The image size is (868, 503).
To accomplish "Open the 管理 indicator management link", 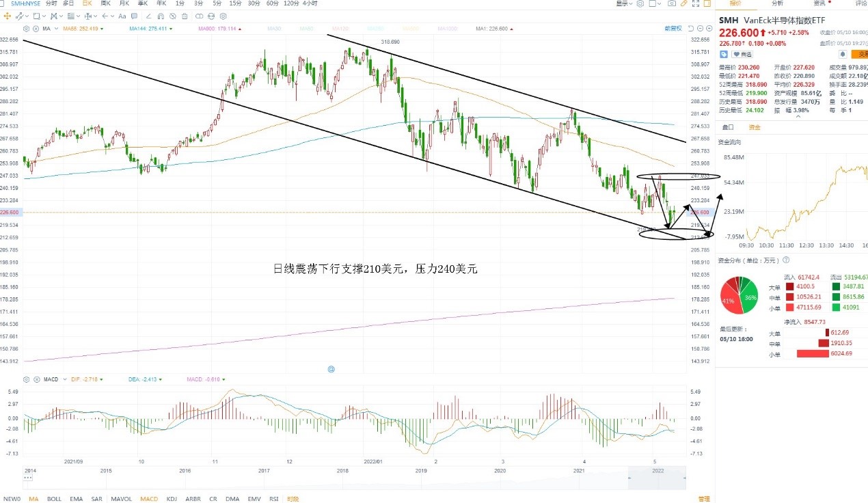I will click(x=704, y=499).
